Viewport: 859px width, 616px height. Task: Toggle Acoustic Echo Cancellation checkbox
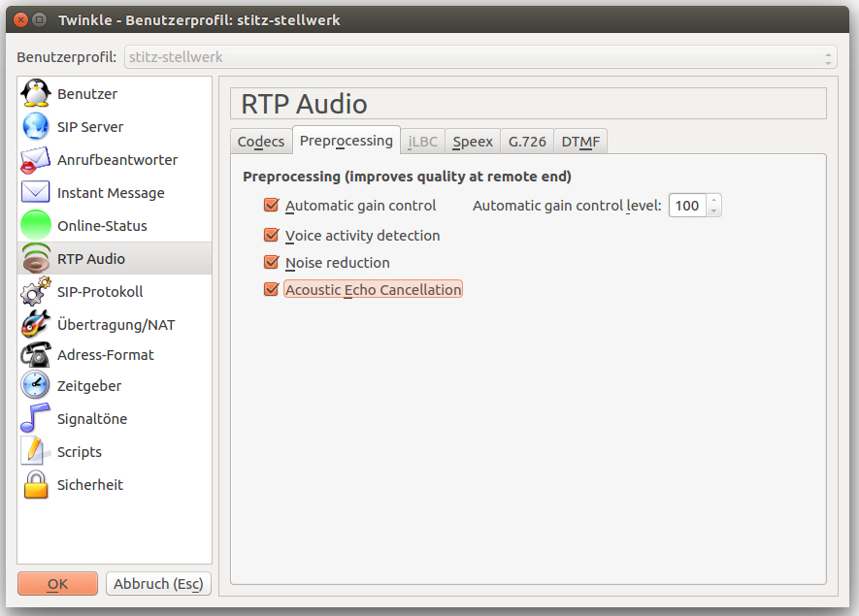[271, 289]
